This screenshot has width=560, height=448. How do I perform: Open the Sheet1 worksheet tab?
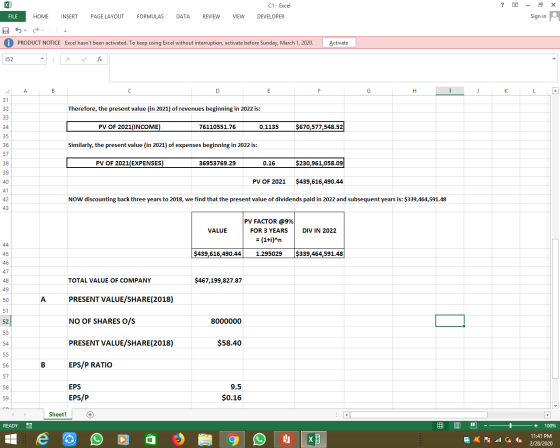pyautogui.click(x=58, y=414)
